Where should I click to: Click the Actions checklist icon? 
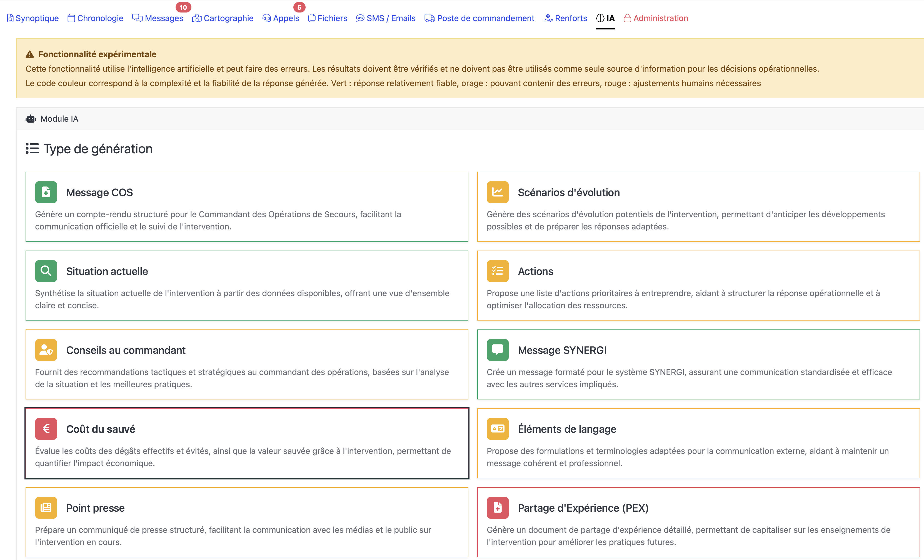497,271
